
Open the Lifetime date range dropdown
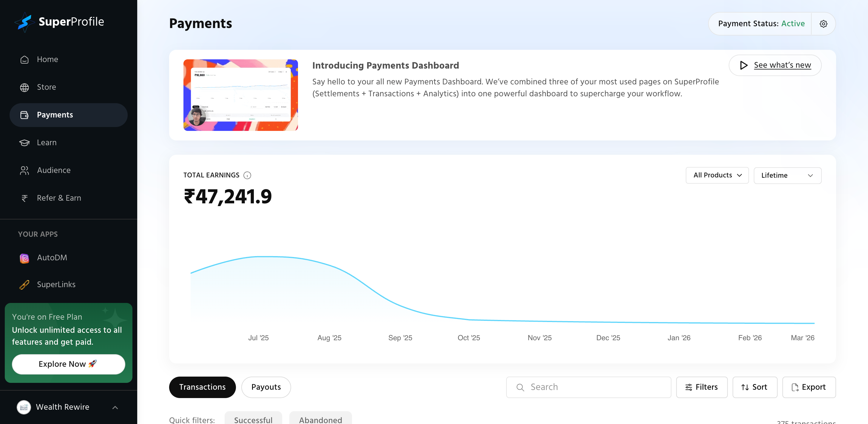[x=787, y=175]
